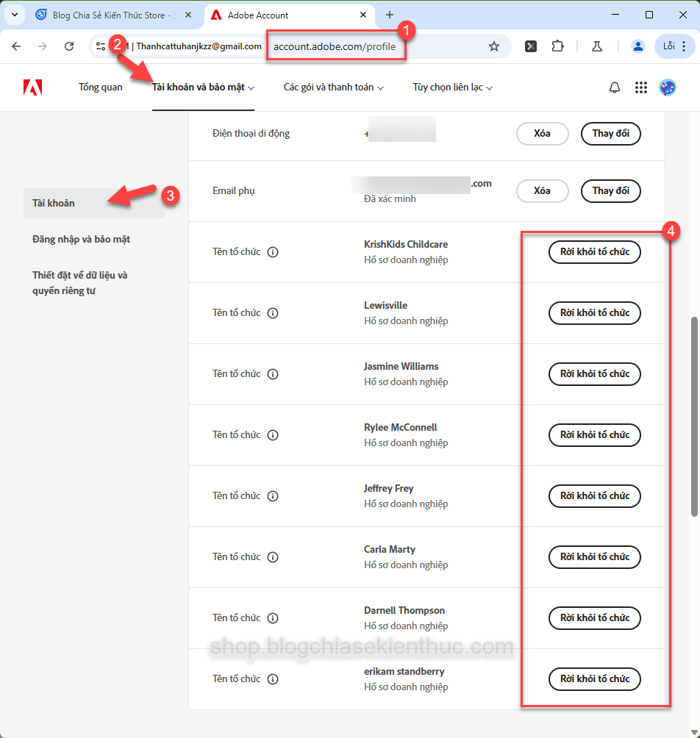Expand Tùy chọn liên lạc menu
Screen dimensions: 700x738
[452, 87]
